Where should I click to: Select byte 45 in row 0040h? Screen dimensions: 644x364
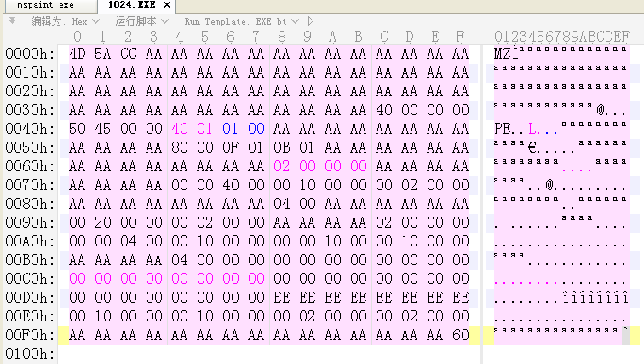point(103,129)
